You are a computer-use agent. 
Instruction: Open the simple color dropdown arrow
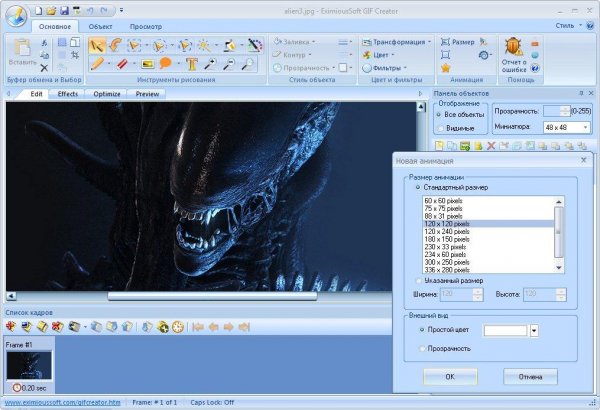coord(535,330)
